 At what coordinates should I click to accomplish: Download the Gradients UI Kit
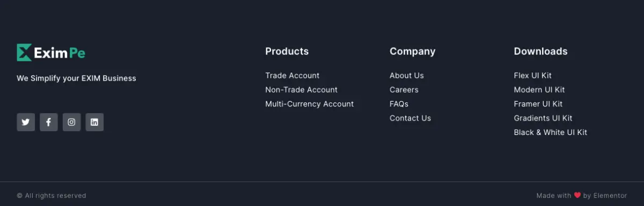click(543, 118)
